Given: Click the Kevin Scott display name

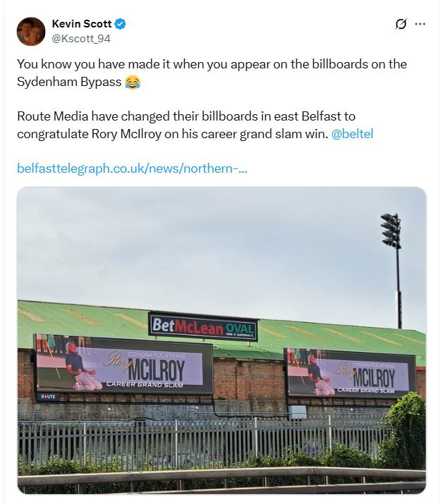Looking at the screenshot, I should [x=82, y=25].
